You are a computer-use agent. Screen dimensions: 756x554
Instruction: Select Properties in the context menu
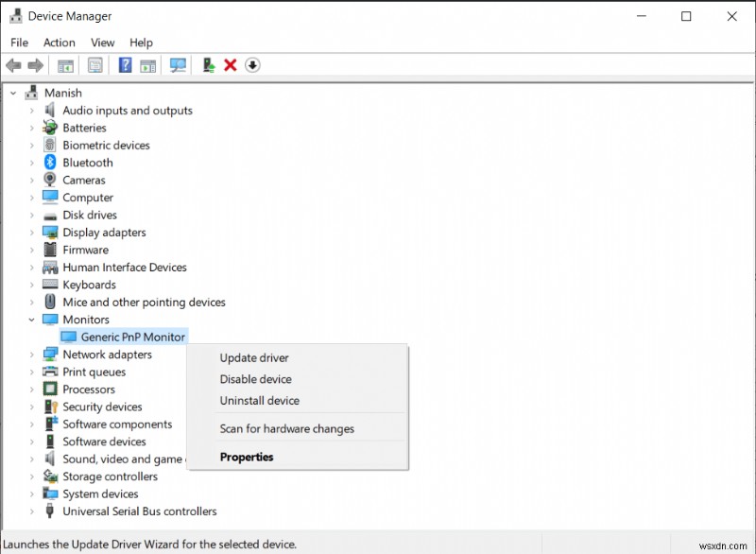(x=247, y=457)
